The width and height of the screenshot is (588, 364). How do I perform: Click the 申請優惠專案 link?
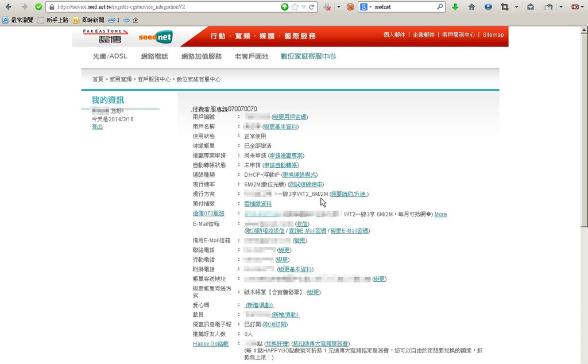[286, 156]
